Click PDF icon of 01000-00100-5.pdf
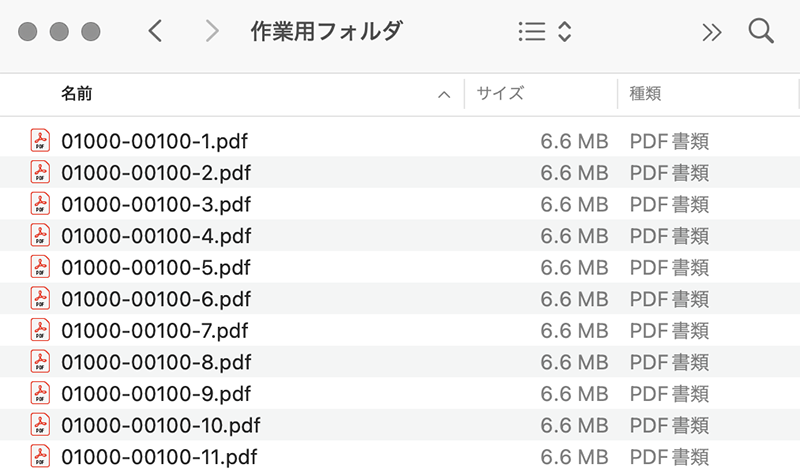Screen dimensions: 800x472 pos(40,267)
